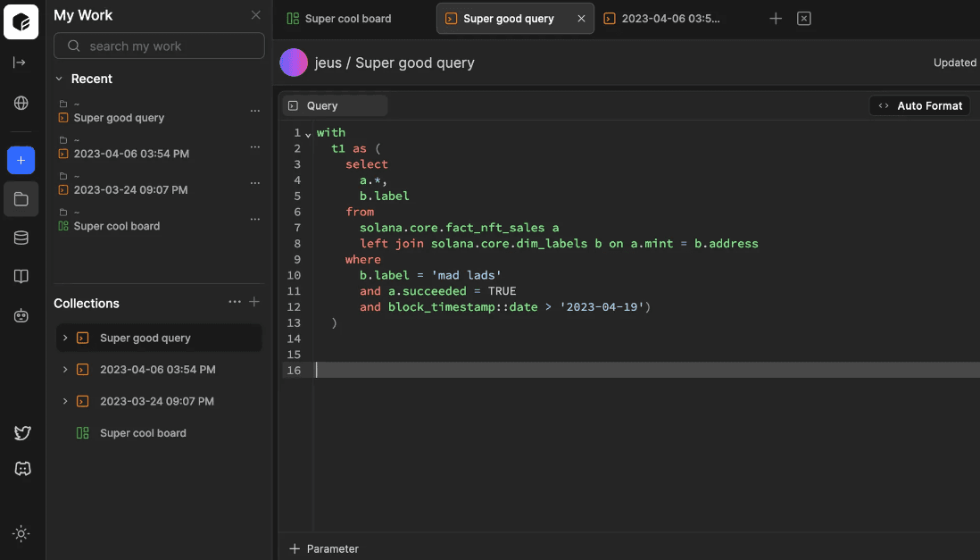Open the Discord link icon

point(22,469)
